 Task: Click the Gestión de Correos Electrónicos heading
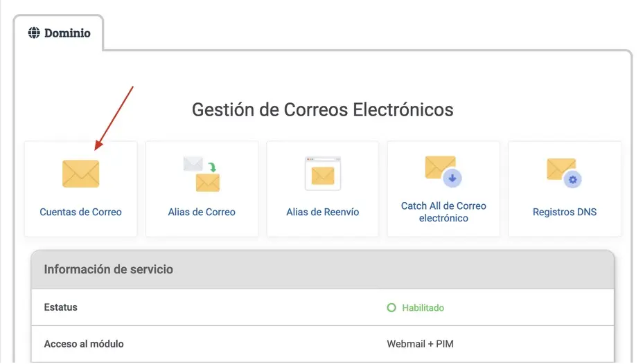tap(323, 110)
